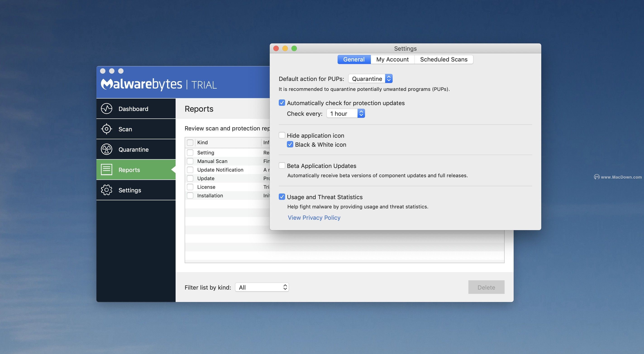Screen dimensions: 644x354
Task: Click the Reports list icon
Action: (x=107, y=170)
